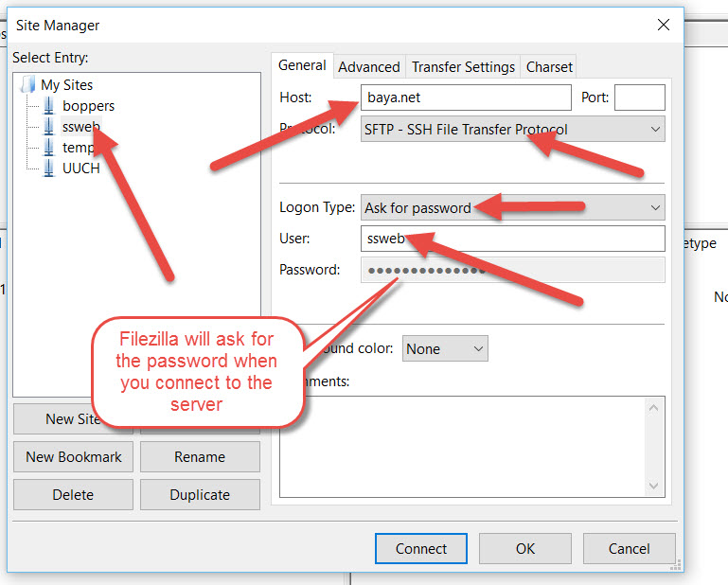The height and width of the screenshot is (585, 728).
Task: Click the Host input field
Action: (x=466, y=97)
